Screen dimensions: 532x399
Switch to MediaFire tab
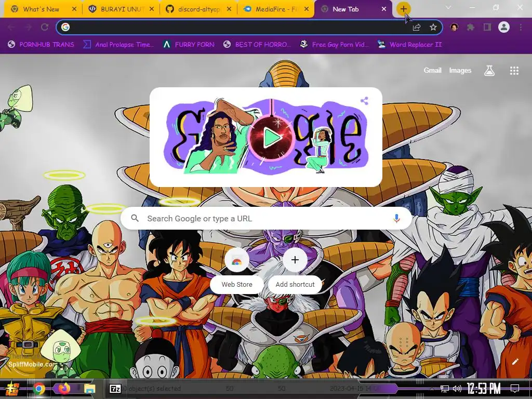pos(276,9)
